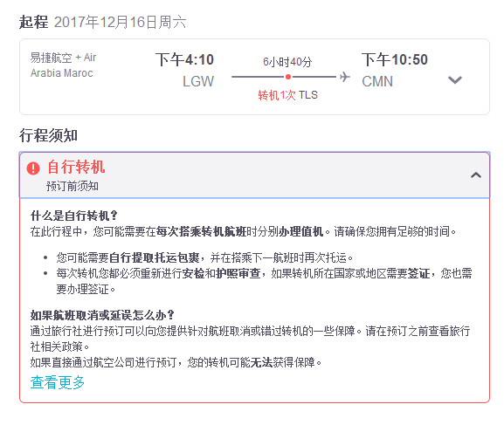The image size is (504, 425).
Task: Select the 下午10:50 arrival time
Action: coord(395,59)
